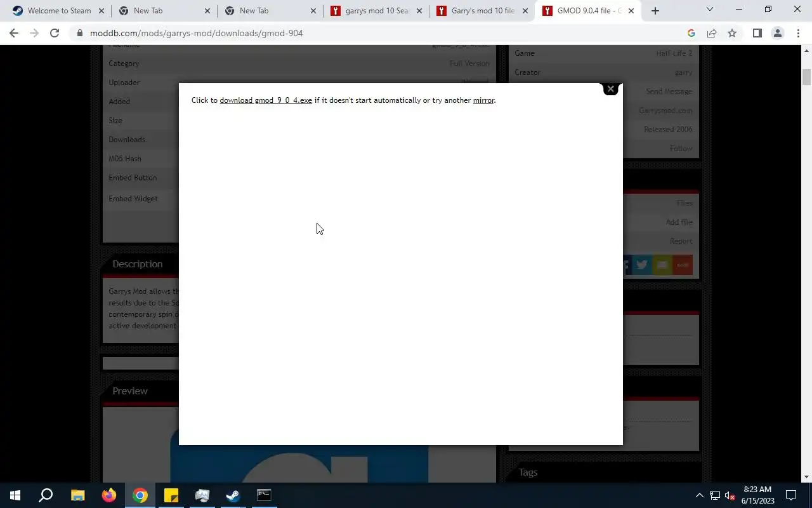Open the Chrome profile menu
Viewport: 812px width, 508px height.
click(x=778, y=33)
